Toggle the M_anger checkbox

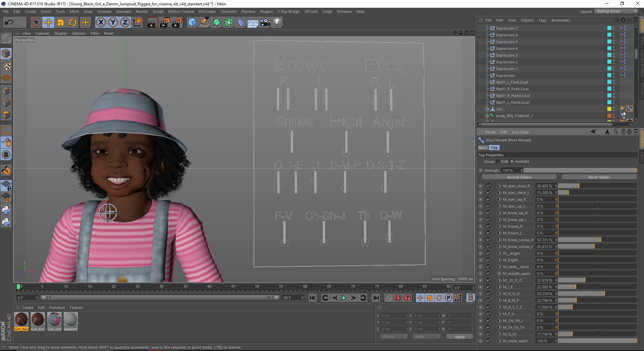(489, 253)
